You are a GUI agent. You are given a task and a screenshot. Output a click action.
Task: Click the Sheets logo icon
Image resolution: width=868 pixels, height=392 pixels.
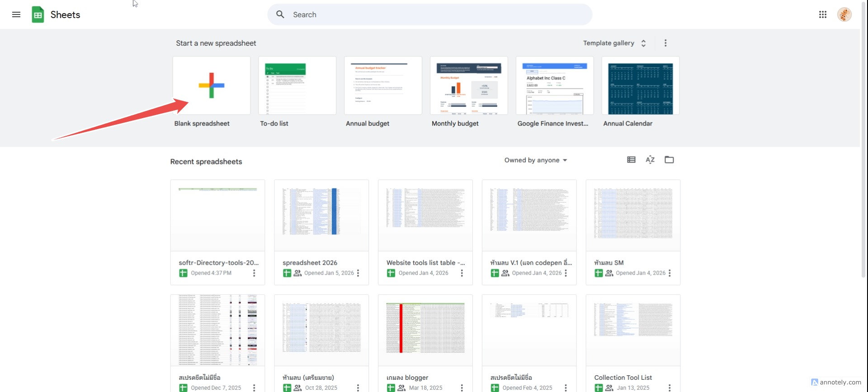click(x=38, y=14)
